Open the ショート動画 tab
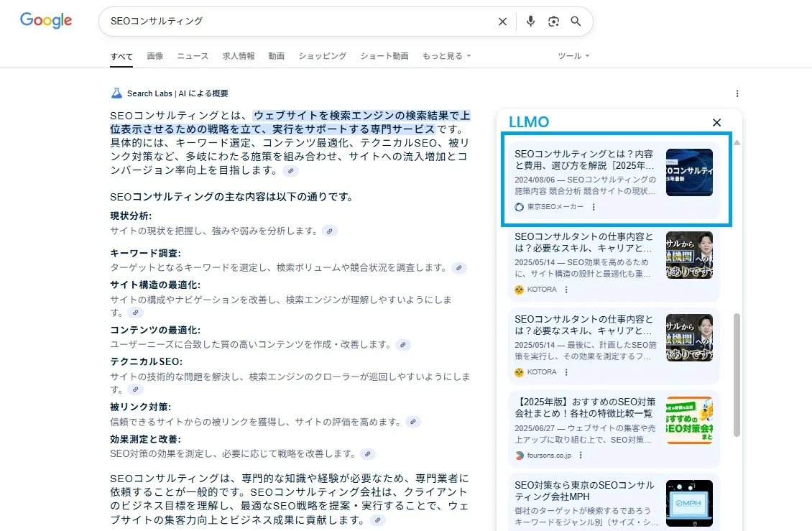 click(x=384, y=56)
